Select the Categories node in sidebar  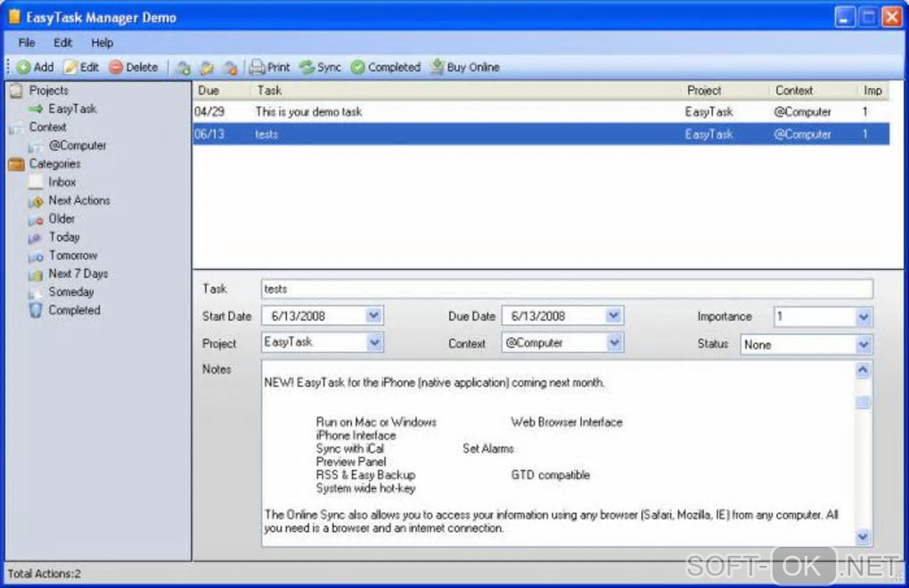coord(55,164)
